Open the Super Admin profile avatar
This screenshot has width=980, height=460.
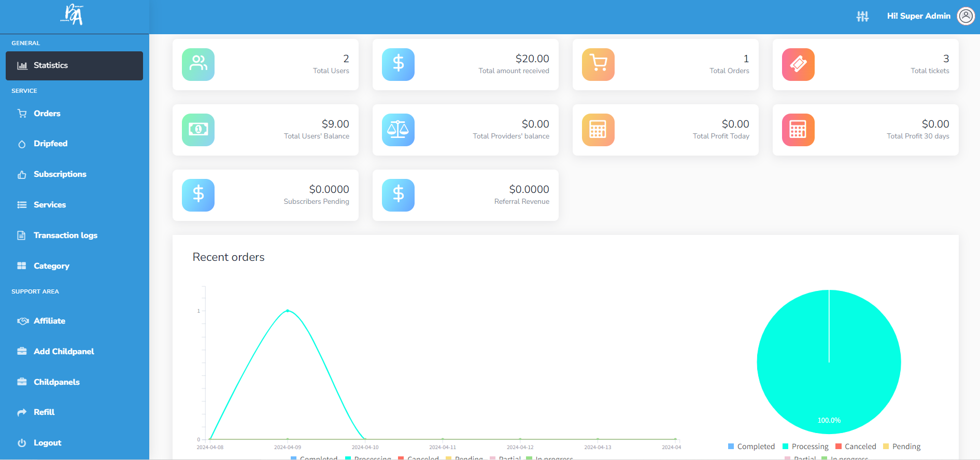pos(965,16)
